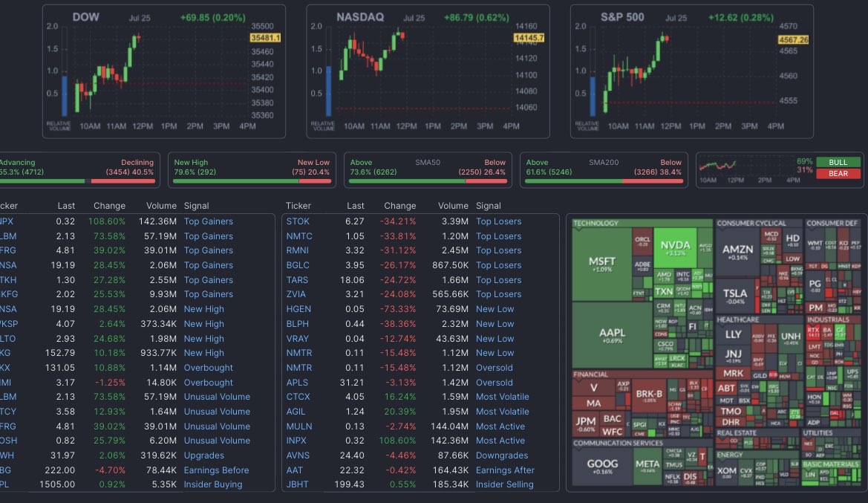Select the XOM tile in the heatmap

pos(726,472)
